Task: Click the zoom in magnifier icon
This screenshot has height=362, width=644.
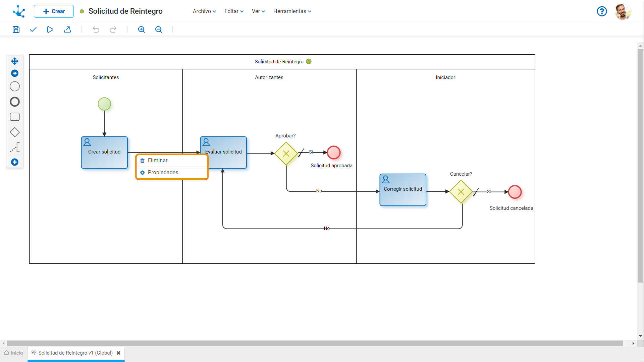Action: coord(142,29)
